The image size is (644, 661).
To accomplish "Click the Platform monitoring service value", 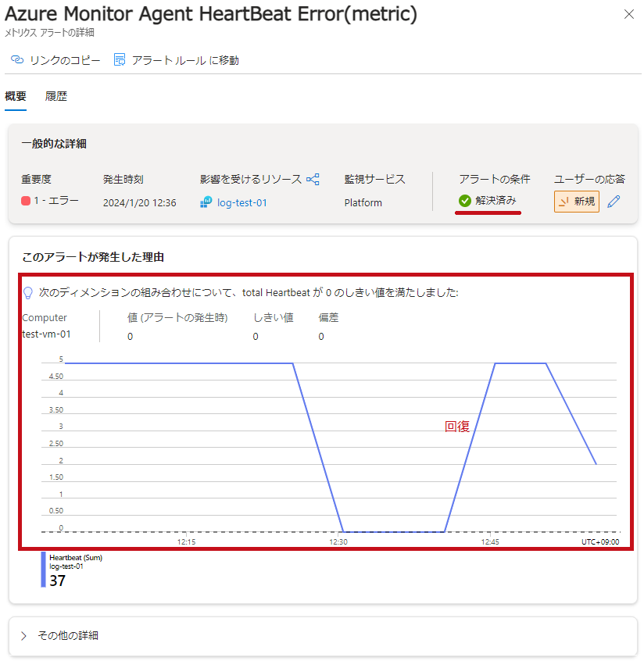I will (363, 203).
